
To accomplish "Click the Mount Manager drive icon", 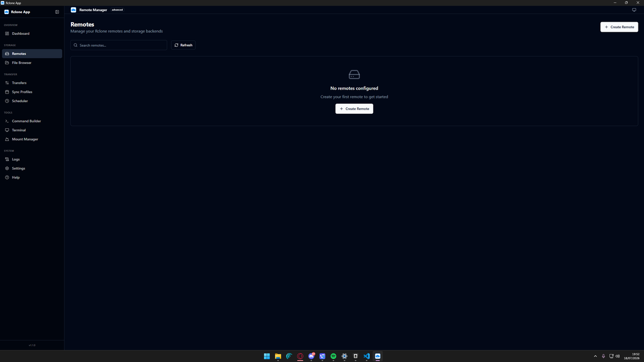I will coord(7,139).
